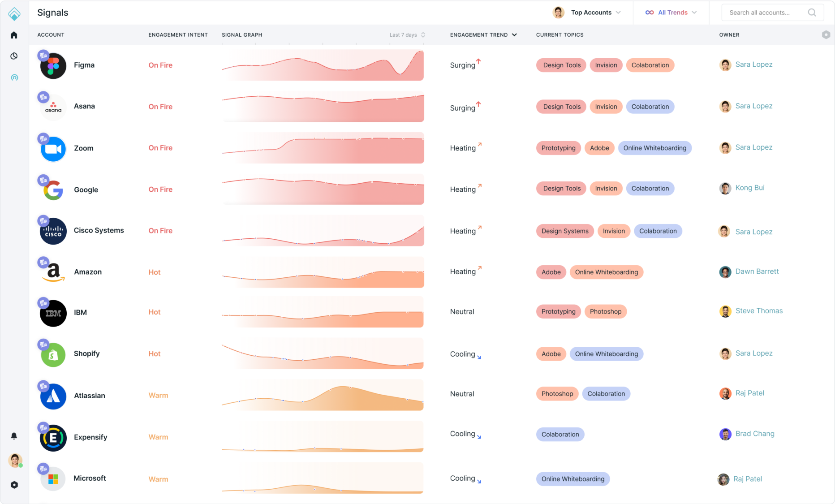Click the Figma account logo
Viewport: 835px width, 504px height.
point(53,66)
